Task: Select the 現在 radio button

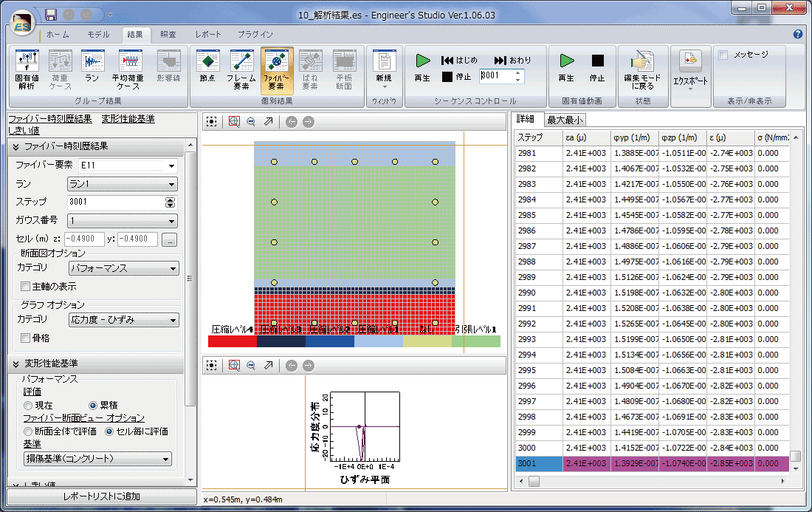Action: (29, 406)
